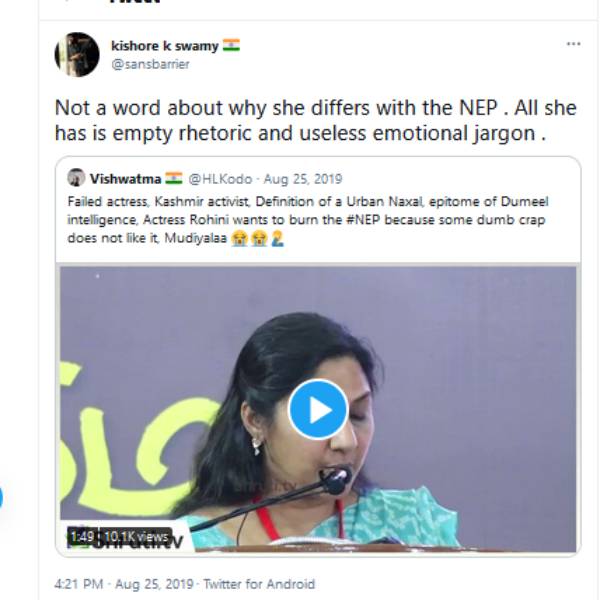The height and width of the screenshot is (600, 600).
Task: Click the India flag beside kishore k swamy
Action: [231, 45]
